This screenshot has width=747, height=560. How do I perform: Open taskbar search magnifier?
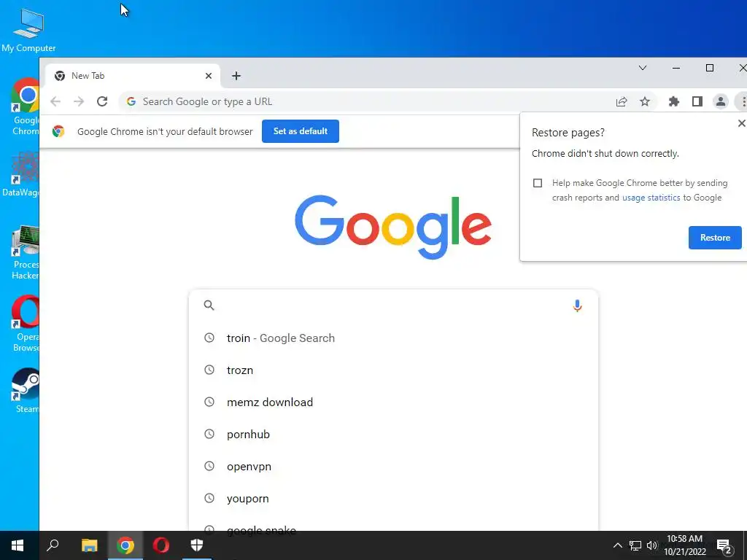click(53, 545)
